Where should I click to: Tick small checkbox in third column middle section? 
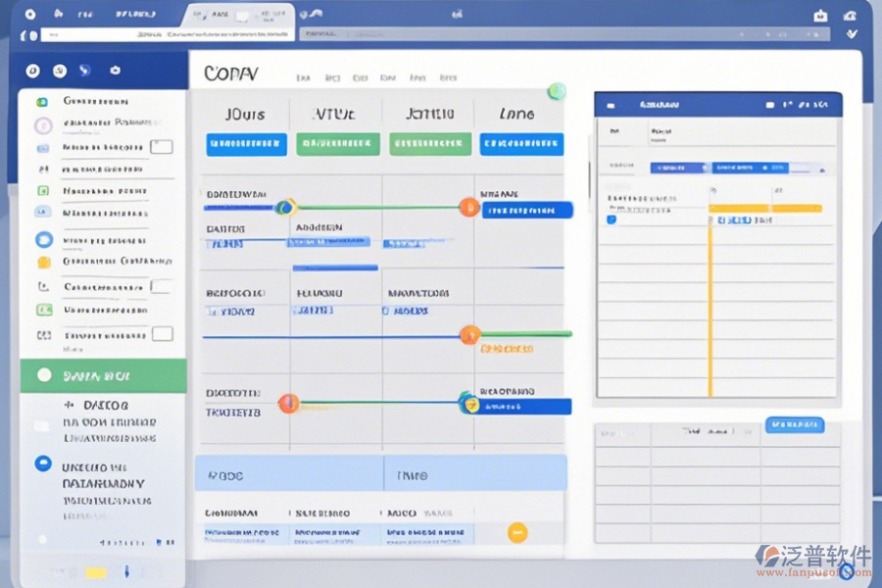click(x=386, y=311)
